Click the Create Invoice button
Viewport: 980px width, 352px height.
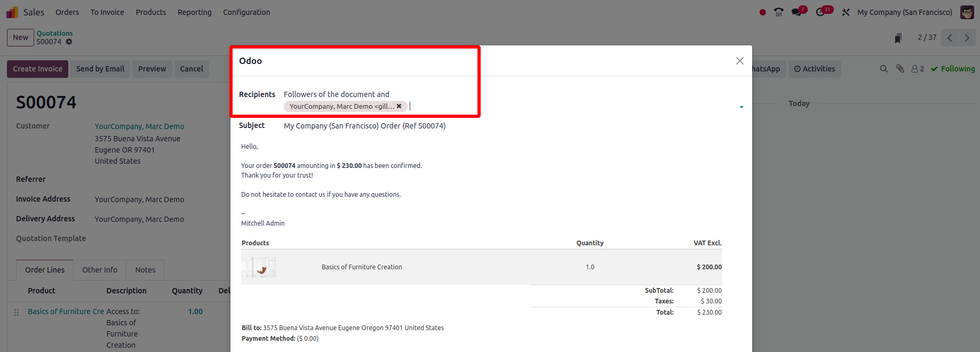pyautogui.click(x=37, y=69)
